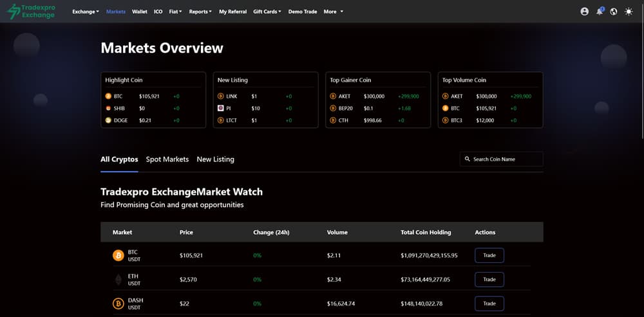Image resolution: width=644 pixels, height=317 pixels.
Task: Click the $10 price for PI
Action: [255, 108]
